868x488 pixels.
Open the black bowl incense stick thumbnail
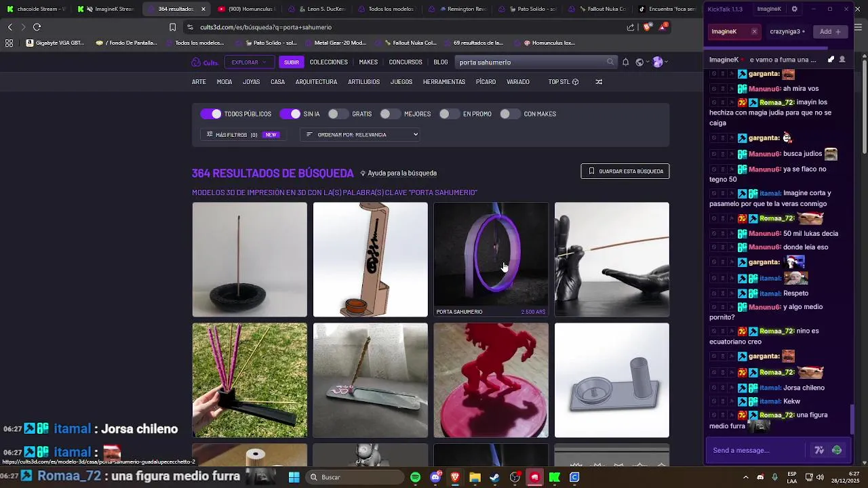tap(250, 260)
